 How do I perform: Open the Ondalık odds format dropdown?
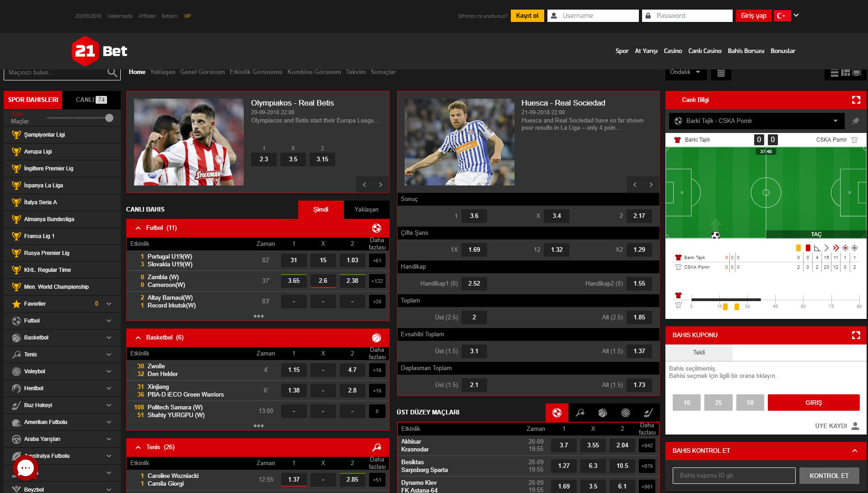(x=686, y=72)
